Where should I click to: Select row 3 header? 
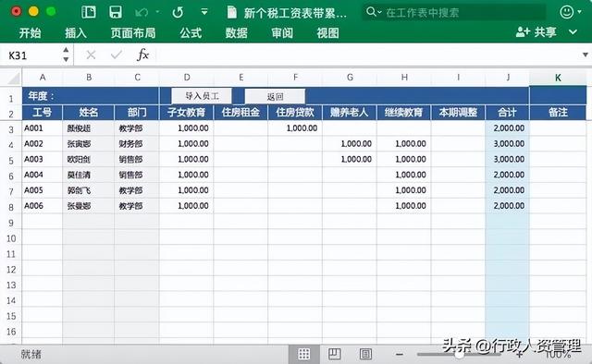pyautogui.click(x=11, y=129)
